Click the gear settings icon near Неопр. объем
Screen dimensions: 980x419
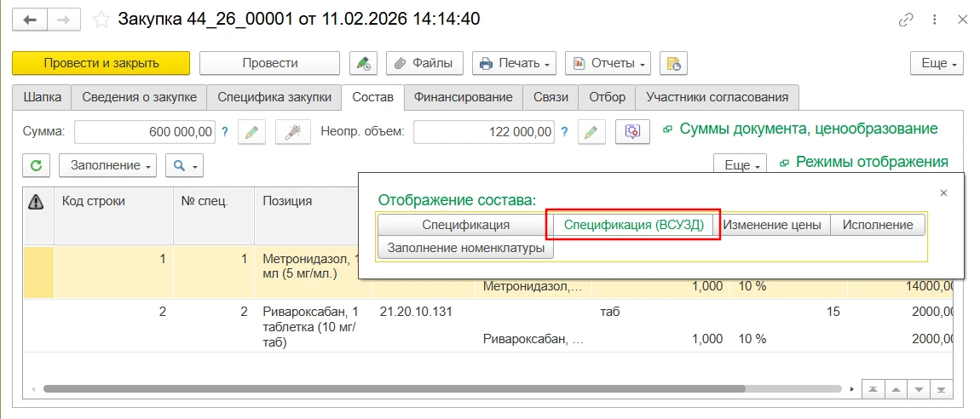633,132
